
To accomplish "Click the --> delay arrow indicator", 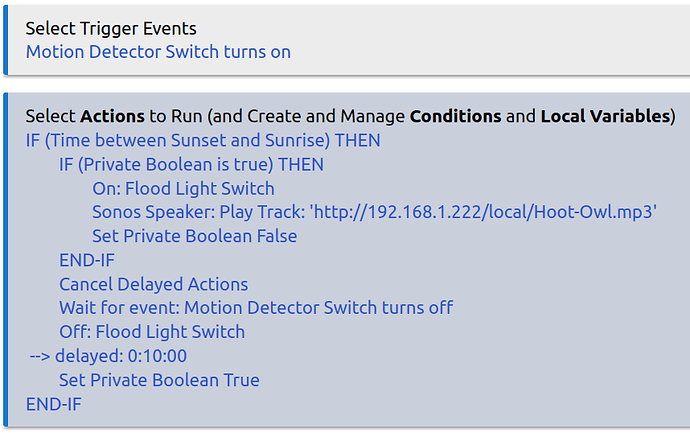I will point(39,356).
